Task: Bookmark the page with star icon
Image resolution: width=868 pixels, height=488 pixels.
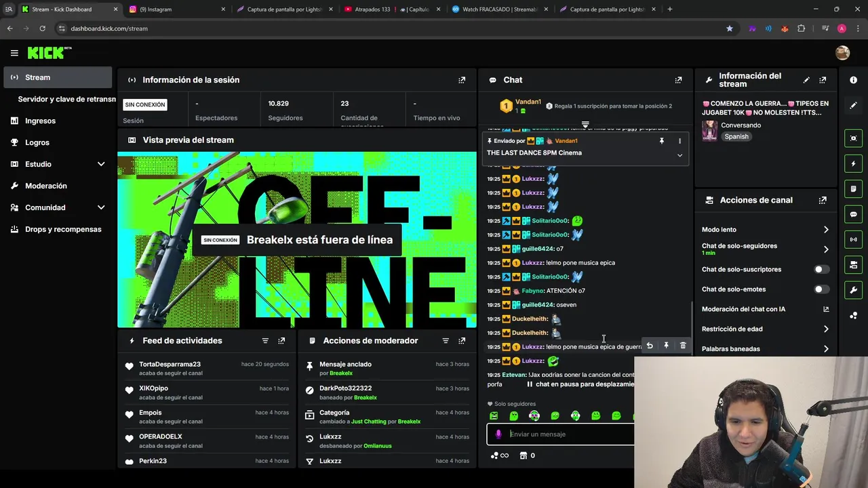Action: coord(730,28)
